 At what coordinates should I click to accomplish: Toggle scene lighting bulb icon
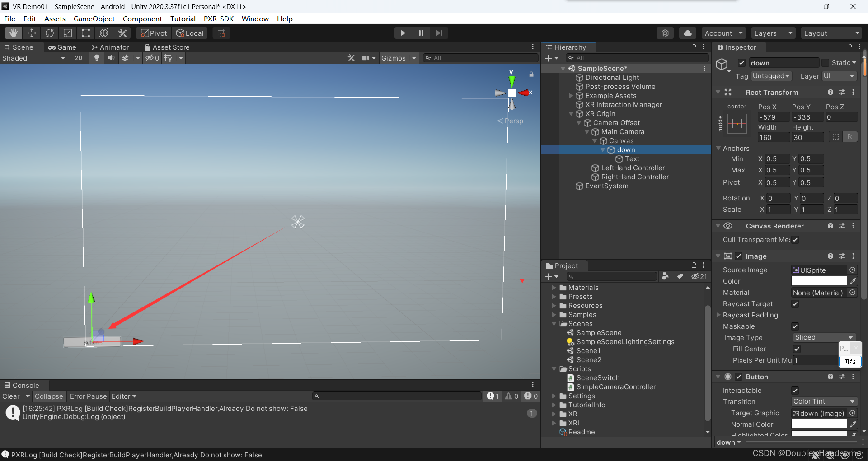(96, 58)
